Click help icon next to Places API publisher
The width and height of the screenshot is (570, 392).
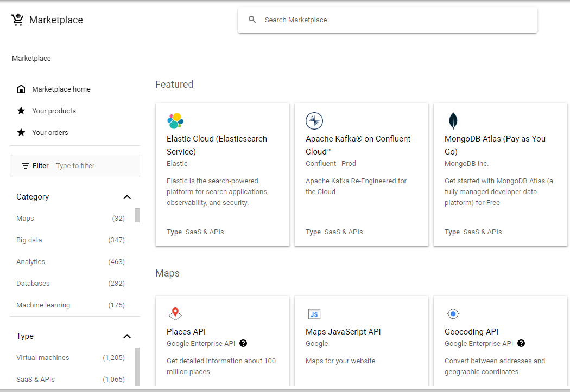pyautogui.click(x=243, y=343)
